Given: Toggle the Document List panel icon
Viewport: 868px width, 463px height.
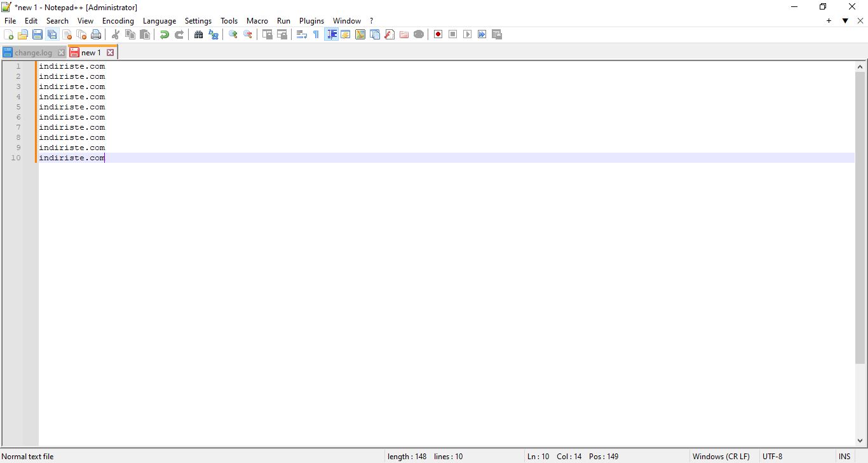Looking at the screenshot, I should coord(375,34).
